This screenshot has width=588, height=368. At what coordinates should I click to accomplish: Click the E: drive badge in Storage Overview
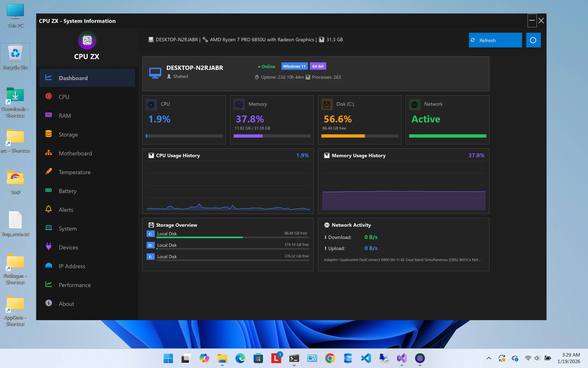point(150,257)
